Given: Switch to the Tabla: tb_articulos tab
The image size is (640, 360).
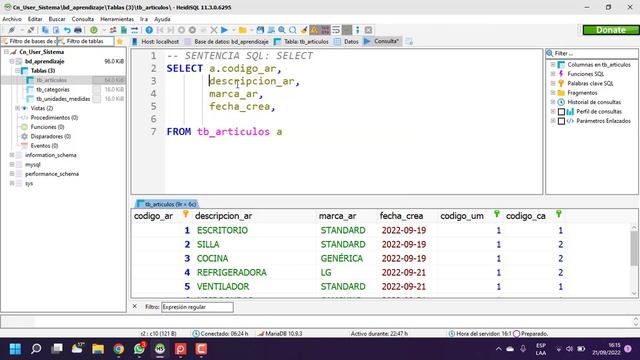Looking at the screenshot, I should 302,42.
